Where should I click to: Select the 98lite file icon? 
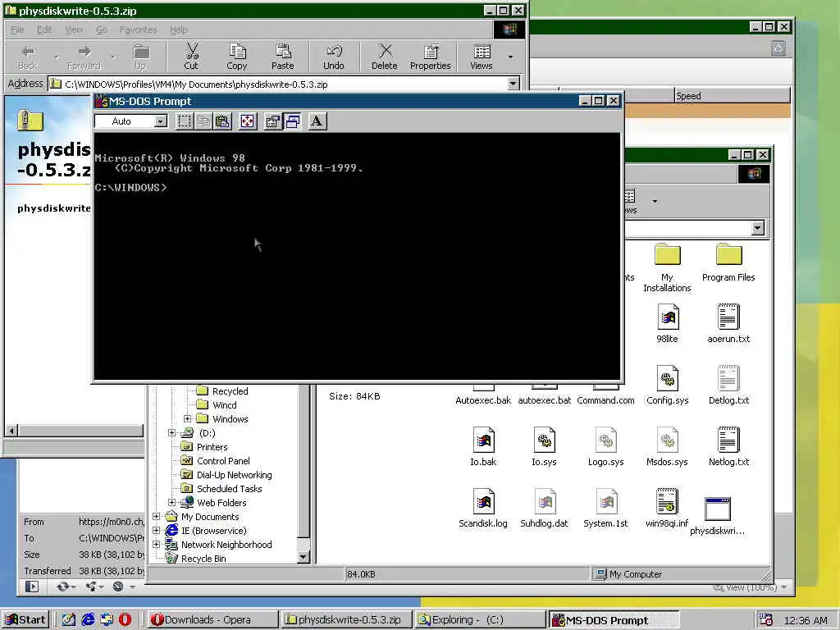(667, 323)
